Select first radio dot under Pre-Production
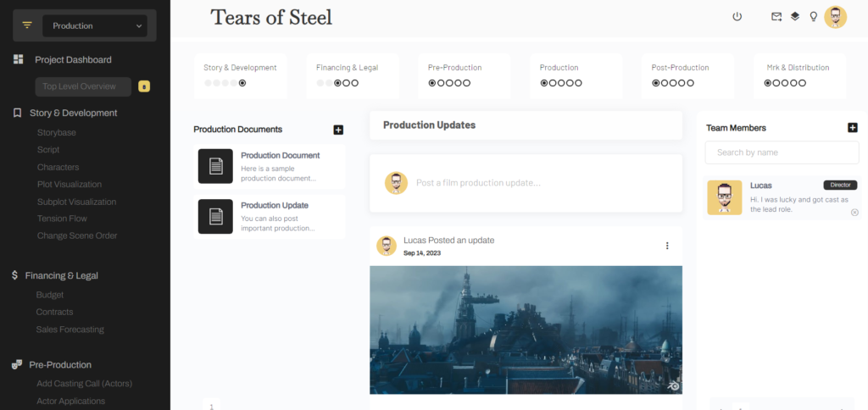Screen dimensions: 868x410 tap(432, 83)
